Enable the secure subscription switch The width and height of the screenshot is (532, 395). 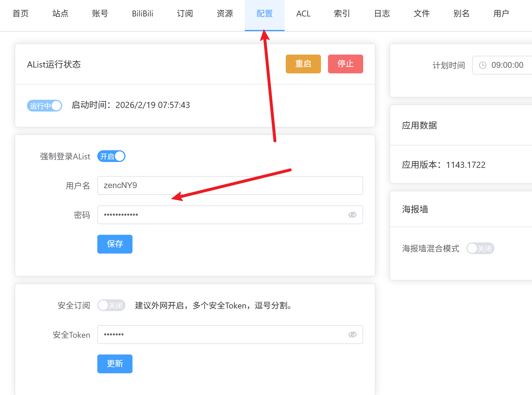tap(111, 305)
